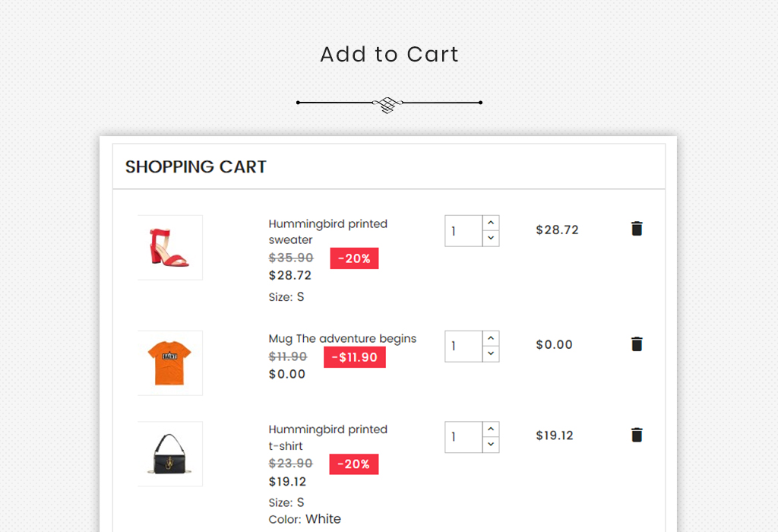Open the red sandal product thumbnail
The width and height of the screenshot is (778, 532).
pos(170,248)
